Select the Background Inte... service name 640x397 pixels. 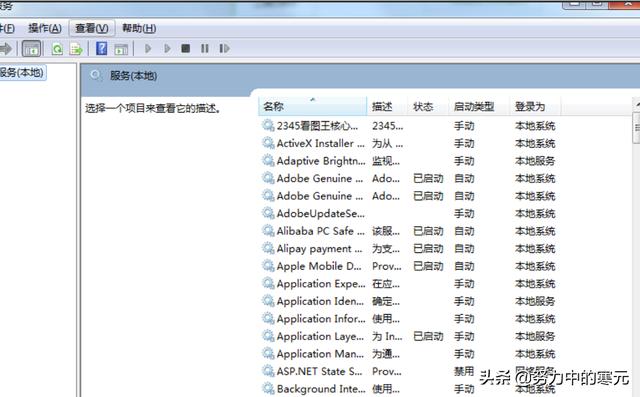pyautogui.click(x=321, y=389)
